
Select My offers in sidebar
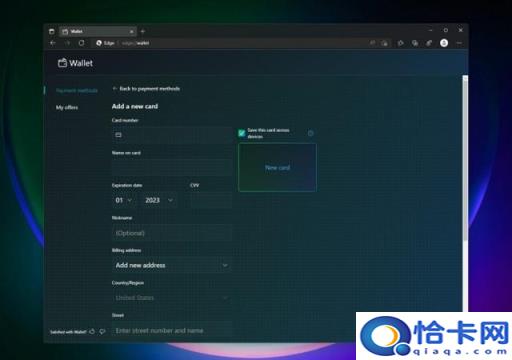point(67,107)
